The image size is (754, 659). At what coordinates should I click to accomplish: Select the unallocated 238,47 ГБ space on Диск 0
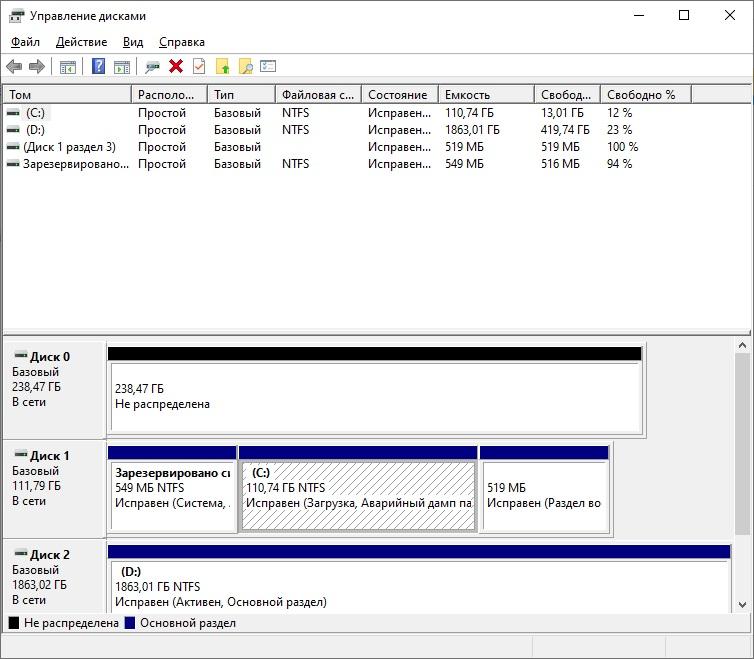[374, 396]
